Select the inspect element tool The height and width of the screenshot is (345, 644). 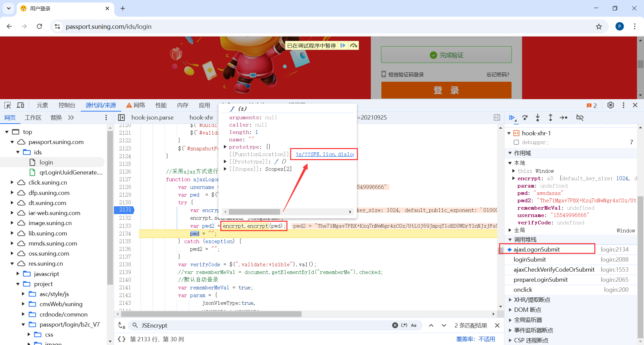click(7, 105)
